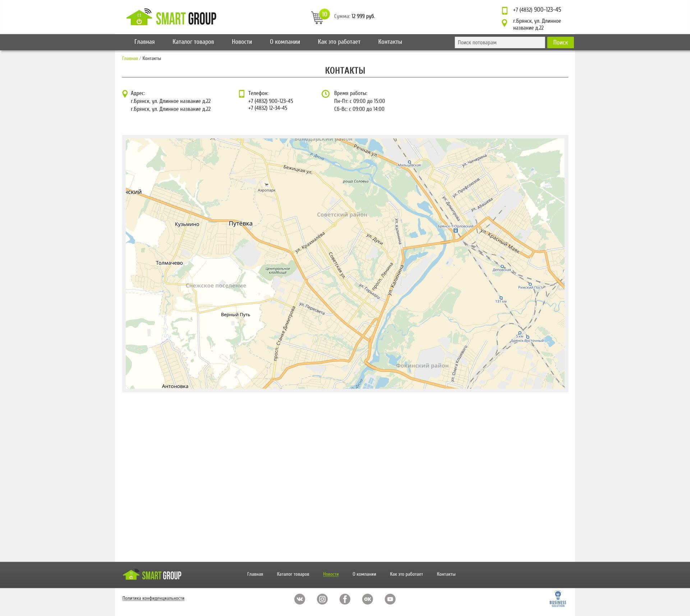Open Как это работает menu item

339,42
